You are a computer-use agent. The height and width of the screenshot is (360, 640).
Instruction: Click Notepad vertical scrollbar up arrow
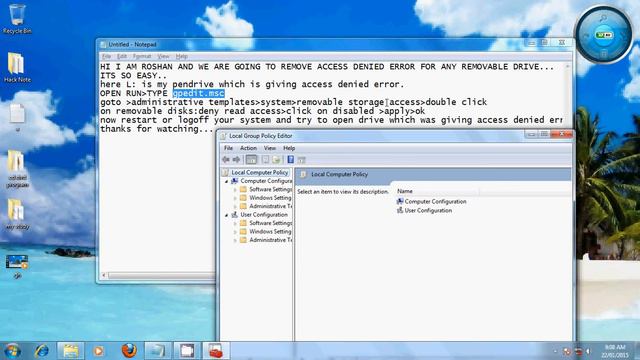(567, 66)
